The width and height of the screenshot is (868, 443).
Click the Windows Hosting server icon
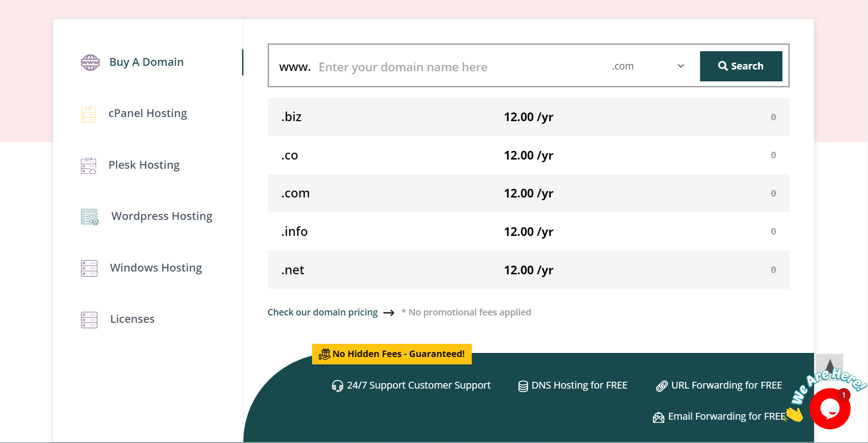pyautogui.click(x=89, y=268)
